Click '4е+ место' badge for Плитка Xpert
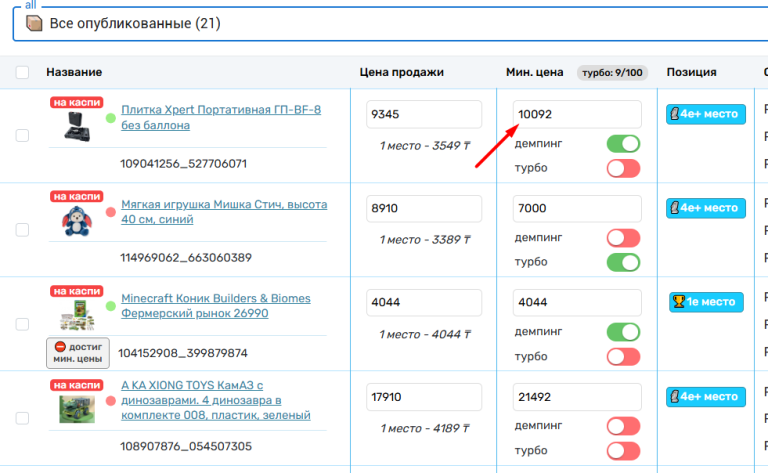 pos(706,114)
